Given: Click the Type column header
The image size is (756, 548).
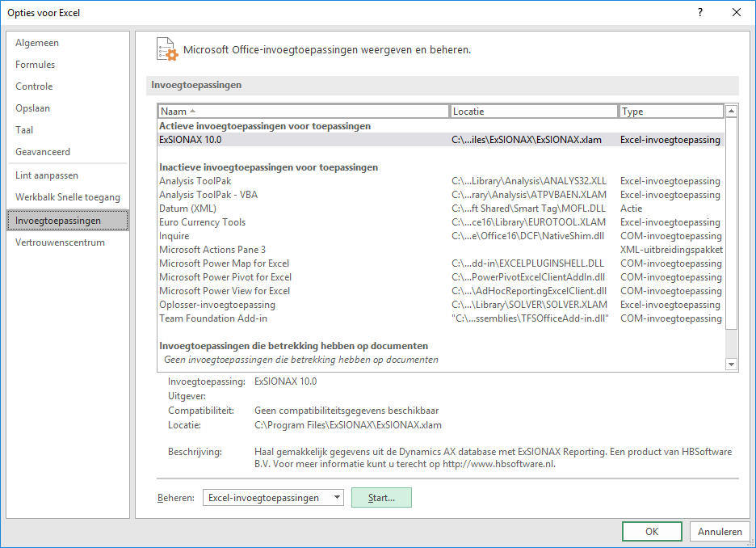Looking at the screenshot, I should [x=671, y=112].
